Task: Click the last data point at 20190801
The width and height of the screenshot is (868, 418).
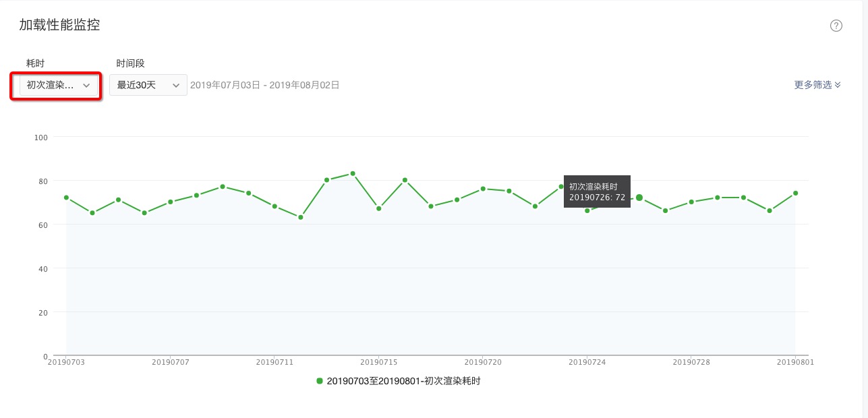Action: [x=796, y=193]
